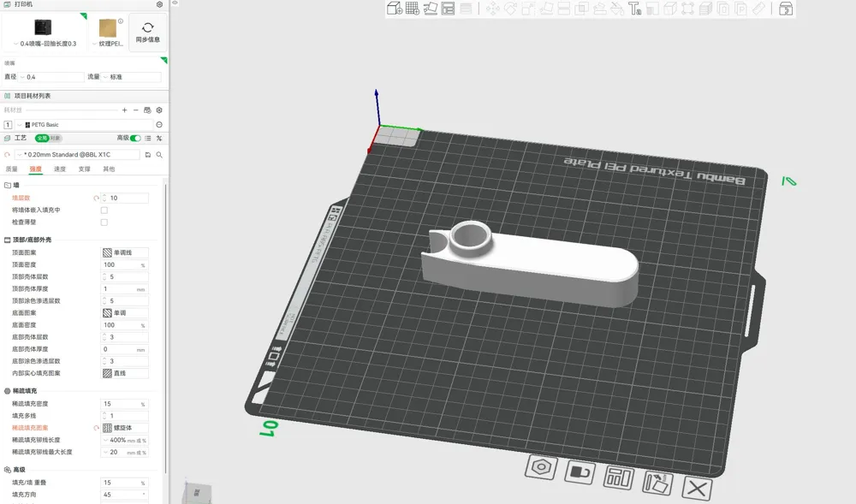
Task: Click the plate settings hexagon icon
Action: [542, 467]
